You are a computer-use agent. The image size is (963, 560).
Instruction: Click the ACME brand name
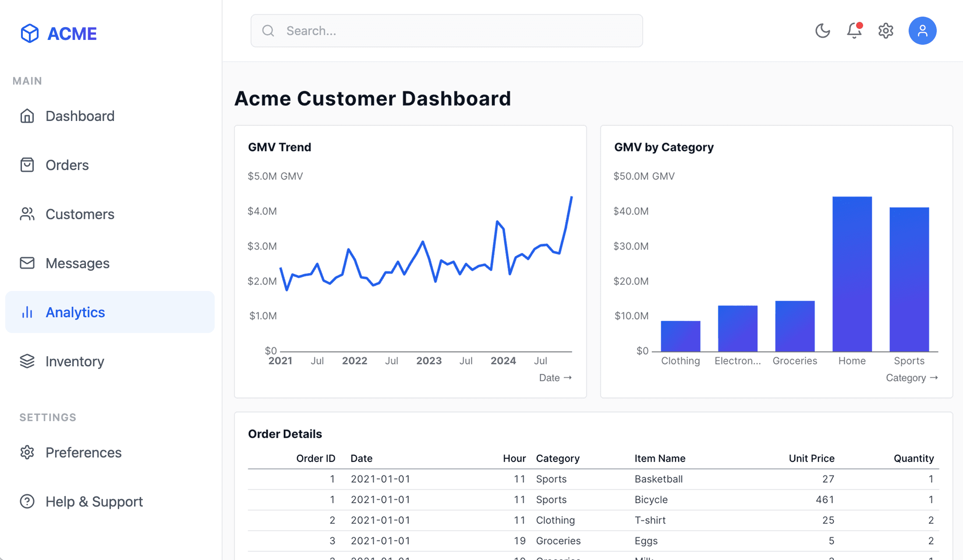(x=72, y=33)
